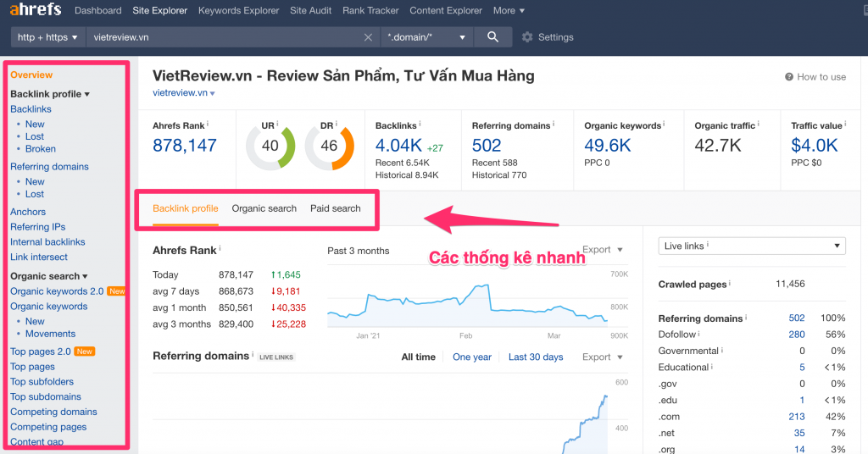The width and height of the screenshot is (868, 454).
Task: Open Rank Tracker in top navigation
Action: pyautogui.click(x=370, y=10)
